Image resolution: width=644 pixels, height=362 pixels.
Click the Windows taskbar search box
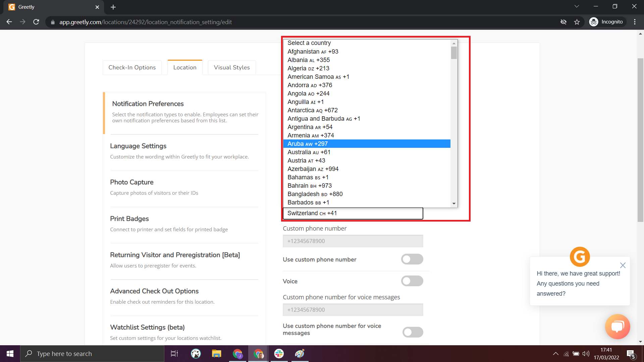tap(92, 354)
